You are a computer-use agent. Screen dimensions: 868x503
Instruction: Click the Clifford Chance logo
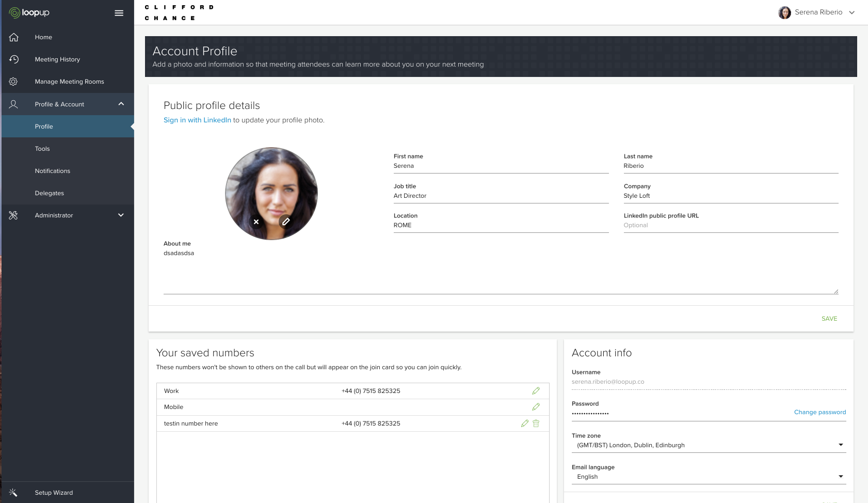click(179, 12)
